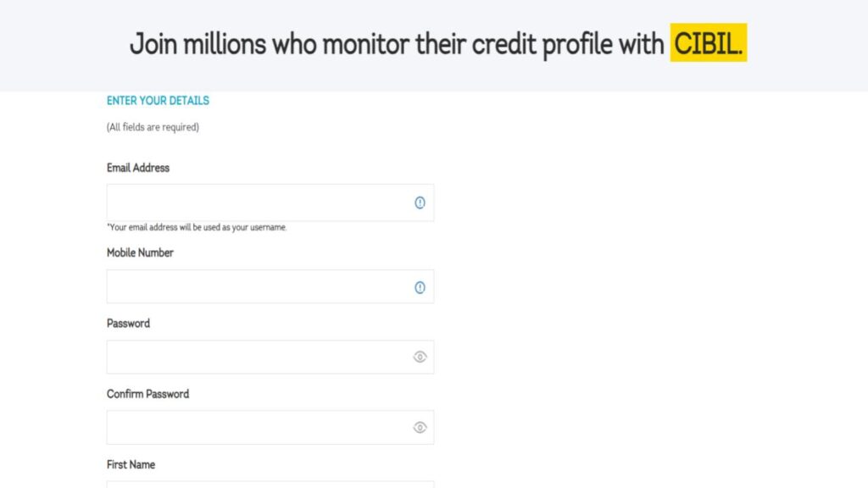
Task: Click the Password input field
Action: [x=254, y=357]
